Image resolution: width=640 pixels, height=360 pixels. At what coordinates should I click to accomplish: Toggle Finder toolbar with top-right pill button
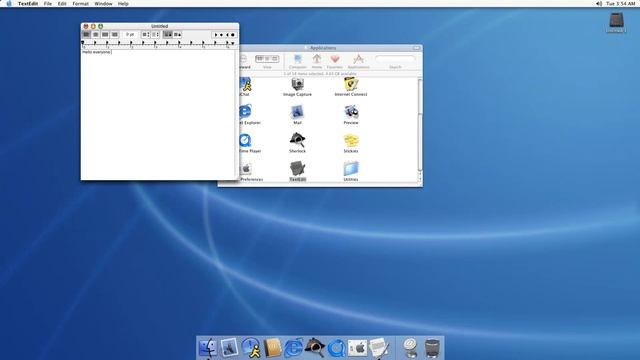click(416, 48)
